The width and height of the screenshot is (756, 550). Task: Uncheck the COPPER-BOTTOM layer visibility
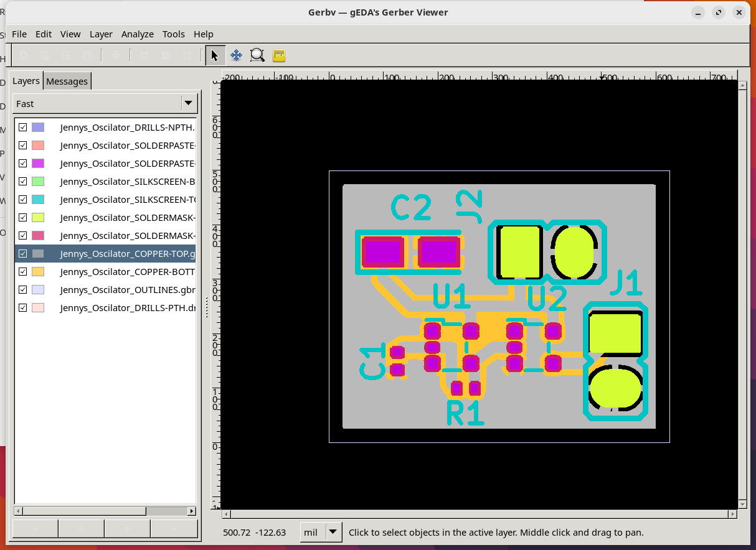[22, 271]
